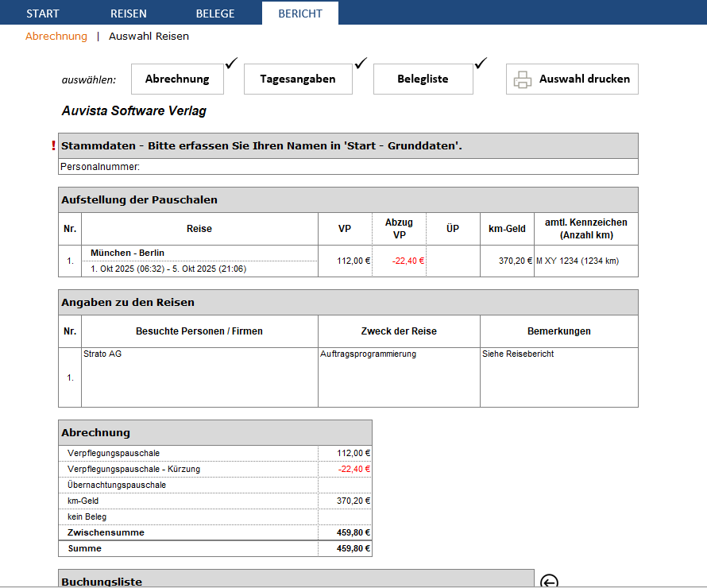707x588 pixels.
Task: Click the red exclamation mark next to Stammdaten
Action: (x=53, y=145)
